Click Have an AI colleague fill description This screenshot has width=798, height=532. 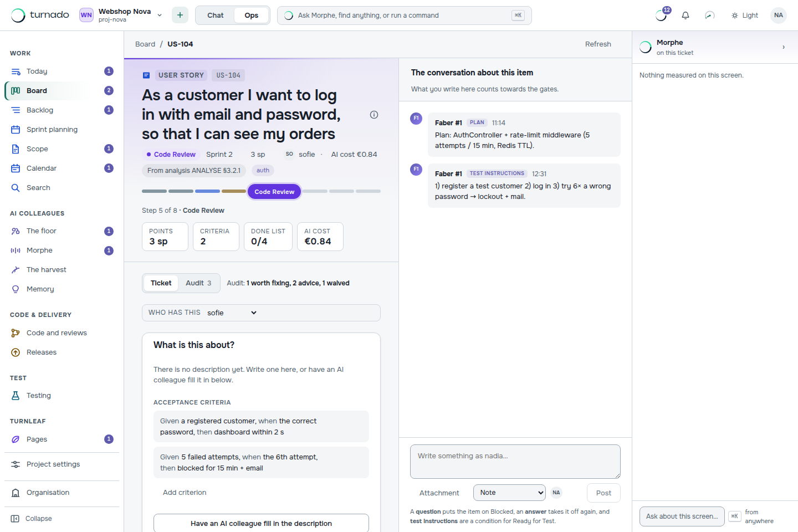[x=261, y=523]
